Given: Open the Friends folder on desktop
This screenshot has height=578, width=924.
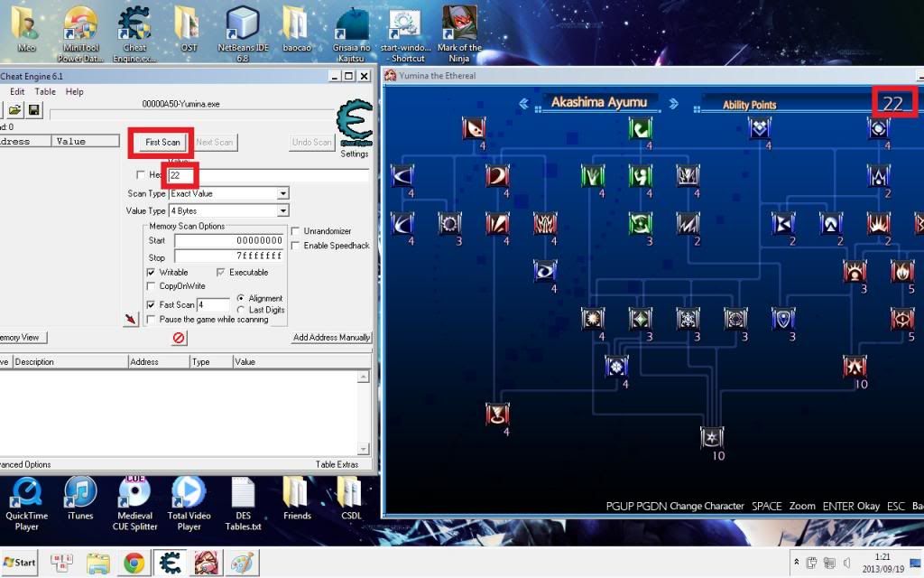Looking at the screenshot, I should (x=296, y=499).
